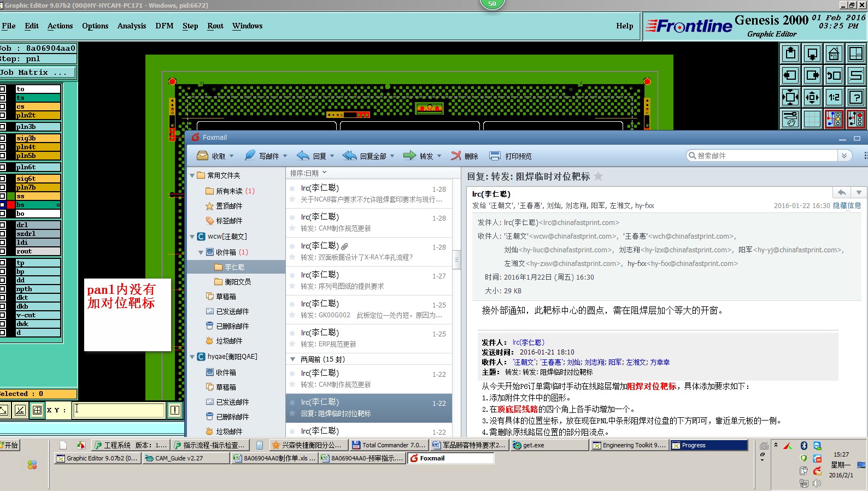Screen dimensions: 868x491
Task: Open Total Commander from the taskbar
Action: 388,445
